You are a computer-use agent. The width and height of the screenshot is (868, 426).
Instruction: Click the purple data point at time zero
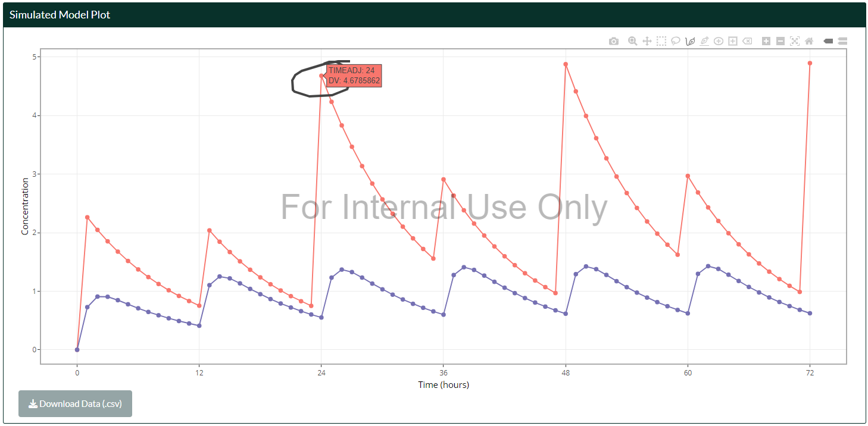[x=77, y=350]
